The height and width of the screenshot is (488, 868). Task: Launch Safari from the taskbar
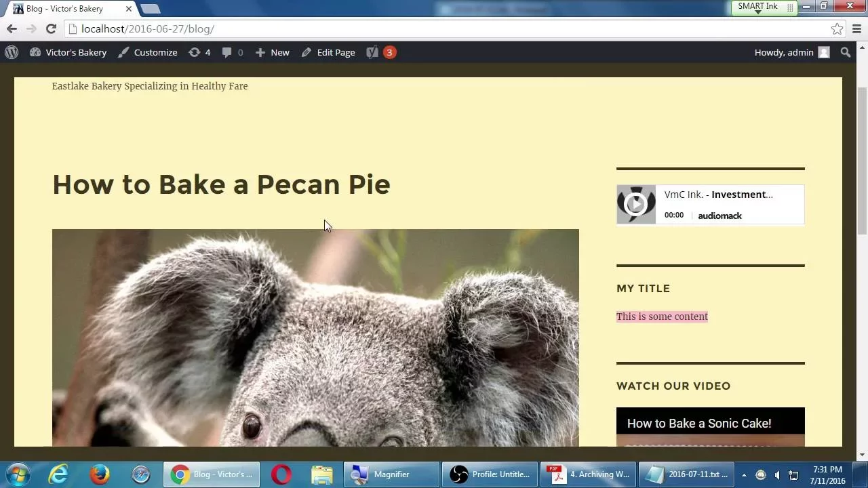click(140, 474)
